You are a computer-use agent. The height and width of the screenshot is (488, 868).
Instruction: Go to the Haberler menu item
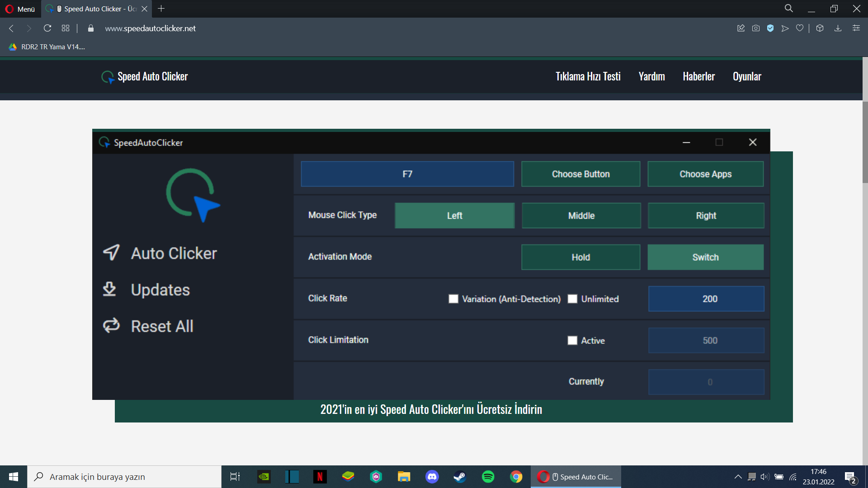698,76
